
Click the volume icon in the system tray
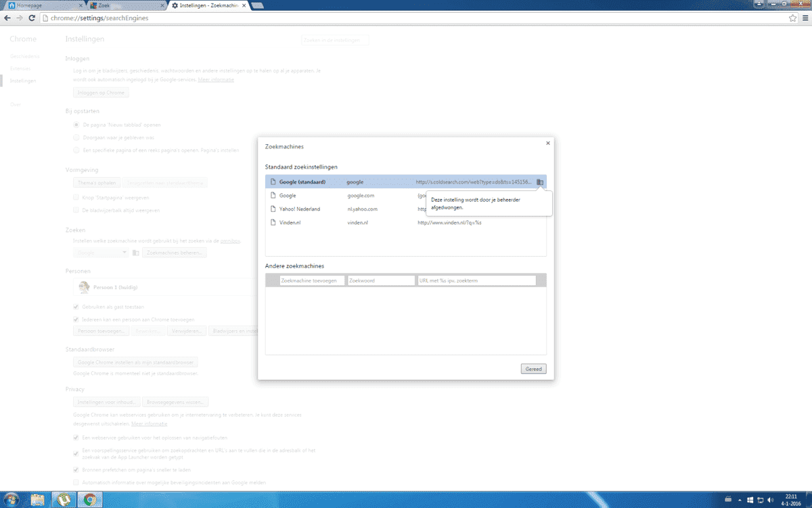(x=771, y=500)
